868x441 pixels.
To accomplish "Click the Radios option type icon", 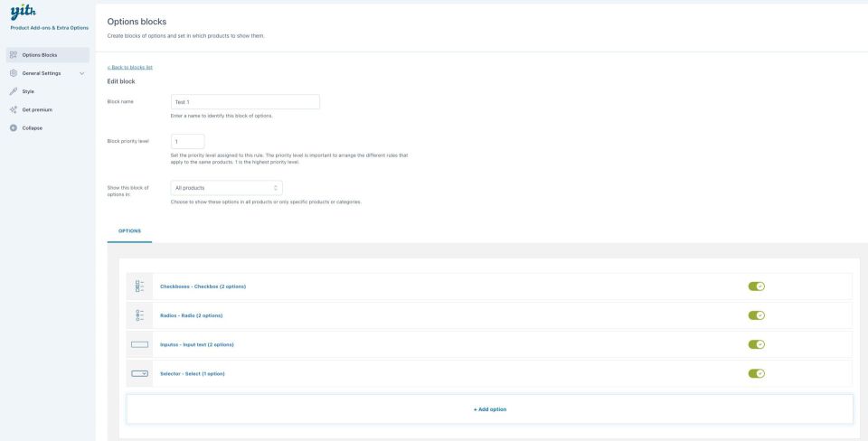I will tap(139, 315).
